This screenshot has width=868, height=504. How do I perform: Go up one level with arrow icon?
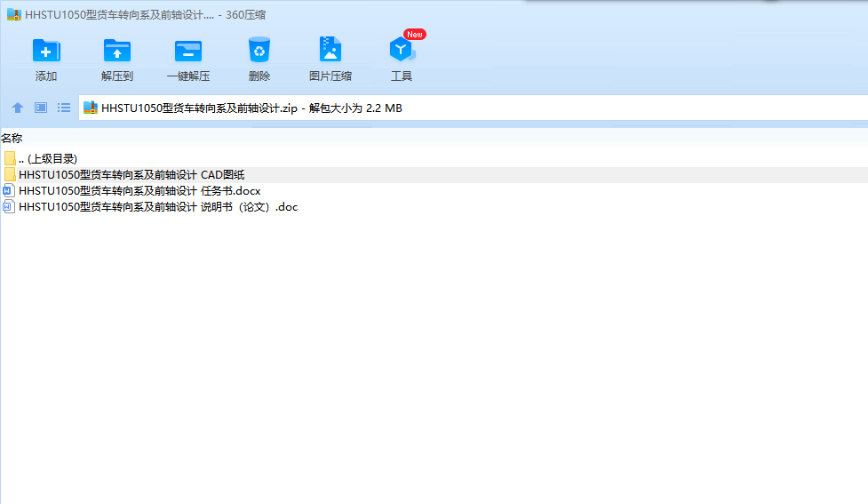[x=18, y=108]
